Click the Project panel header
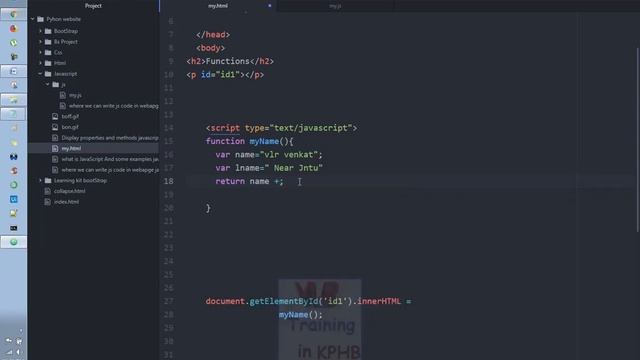 point(93,6)
